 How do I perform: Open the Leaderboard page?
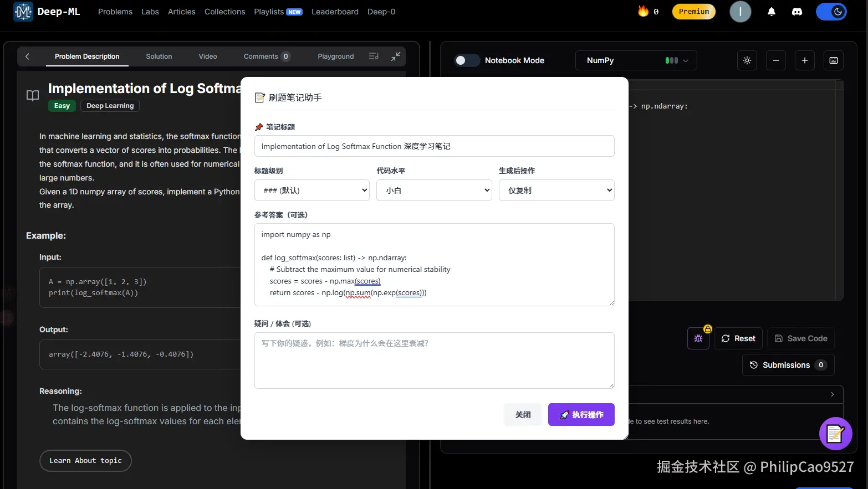pyautogui.click(x=335, y=12)
